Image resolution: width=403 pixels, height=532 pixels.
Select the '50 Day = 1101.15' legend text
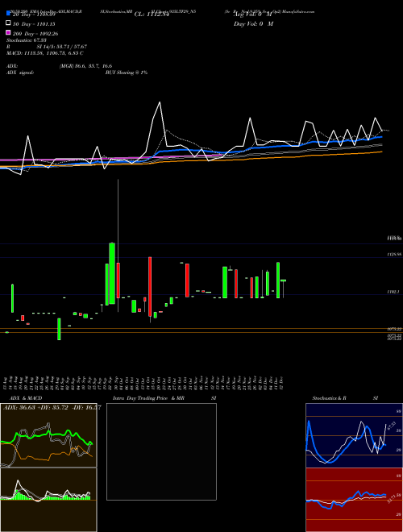click(x=34, y=24)
